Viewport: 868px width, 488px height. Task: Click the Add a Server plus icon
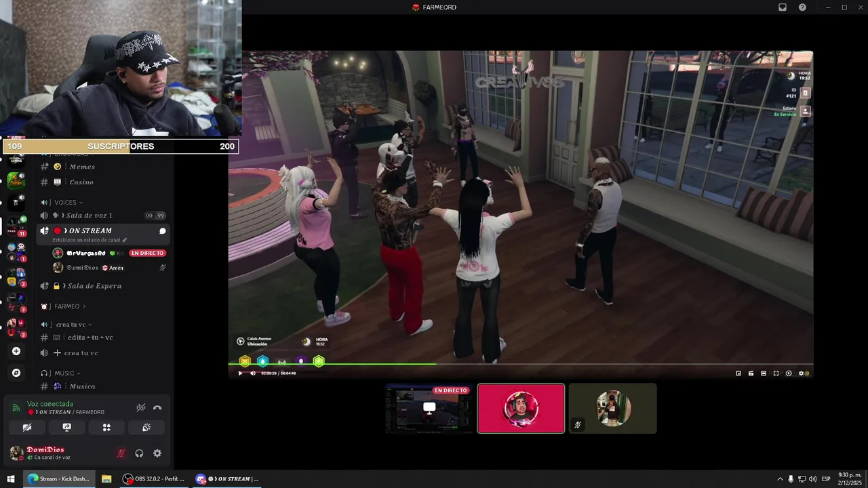point(16,351)
